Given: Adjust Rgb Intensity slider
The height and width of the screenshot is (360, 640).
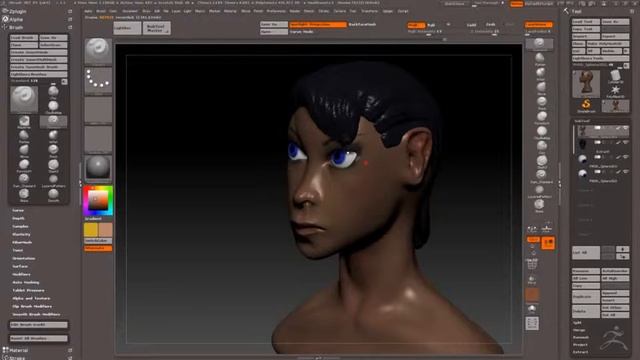Looking at the screenshot, I should (424, 32).
